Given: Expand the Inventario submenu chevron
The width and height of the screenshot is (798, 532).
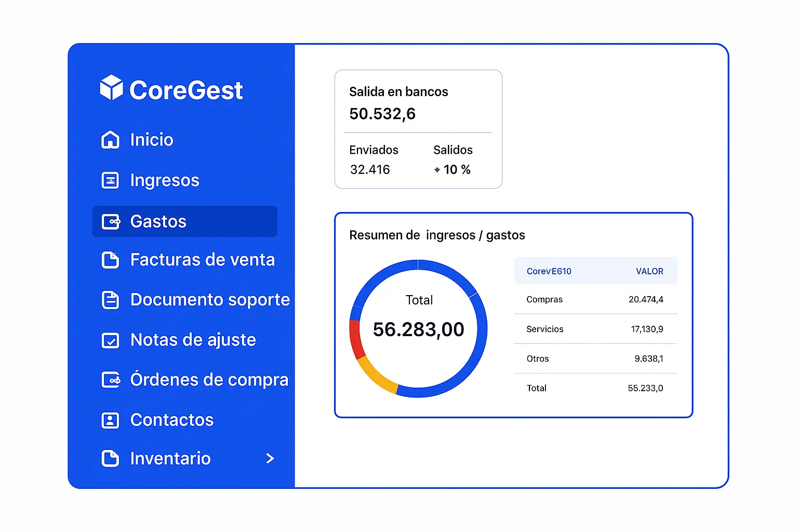Looking at the screenshot, I should pos(270,458).
